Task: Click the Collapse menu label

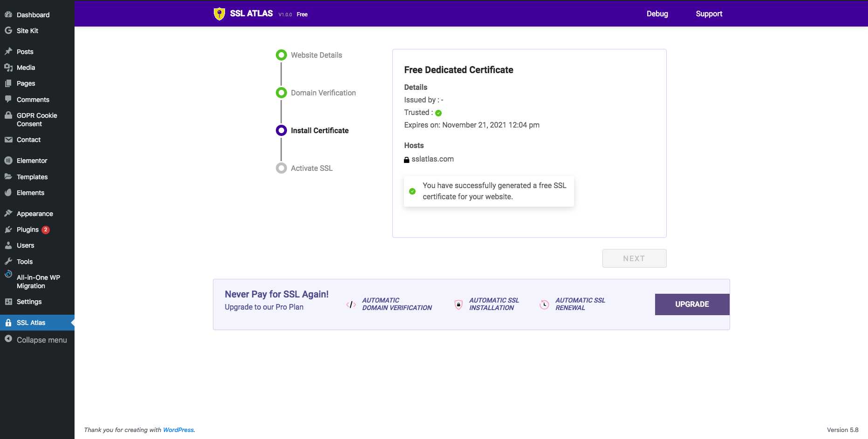Action: [x=42, y=340]
